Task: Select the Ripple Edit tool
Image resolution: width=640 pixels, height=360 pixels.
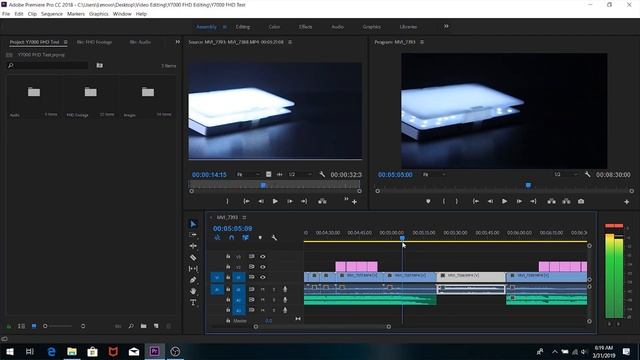Action: [193, 246]
